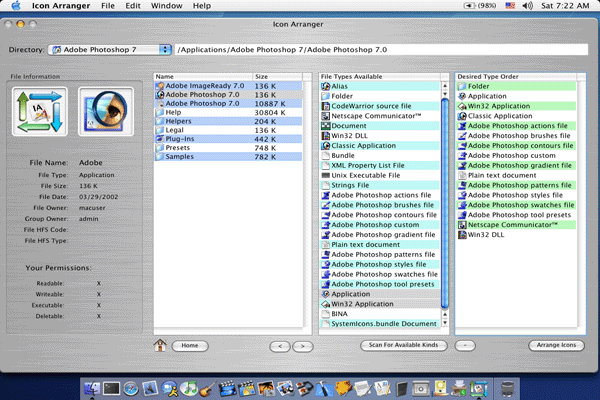Open the iTunes icon in the Dock
Screen dimensions: 600x400
(x=189, y=389)
